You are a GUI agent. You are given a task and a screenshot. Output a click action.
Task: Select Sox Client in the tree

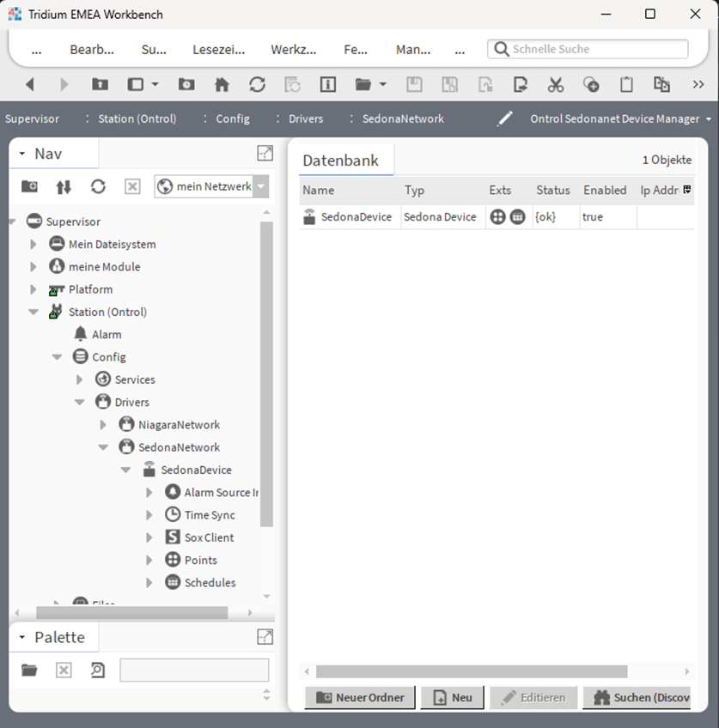[209, 537]
